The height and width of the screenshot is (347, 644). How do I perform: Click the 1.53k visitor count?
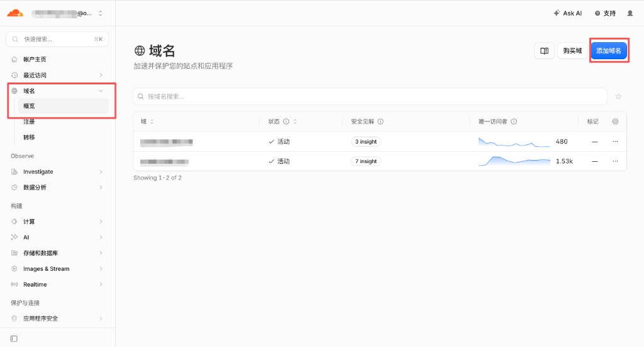coord(564,161)
